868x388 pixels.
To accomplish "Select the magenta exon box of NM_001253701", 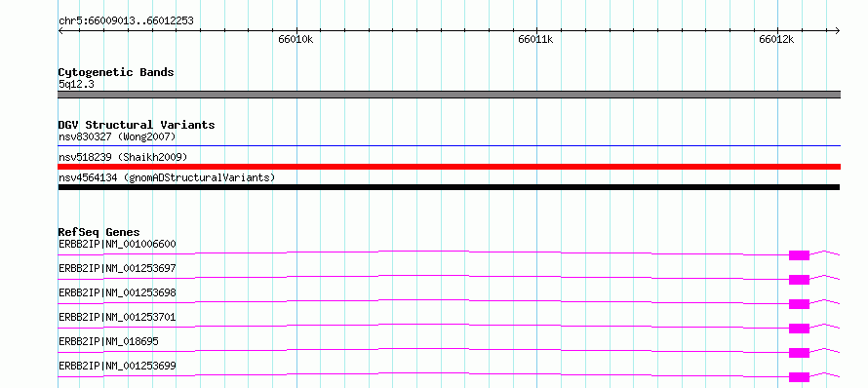I will tap(799, 329).
